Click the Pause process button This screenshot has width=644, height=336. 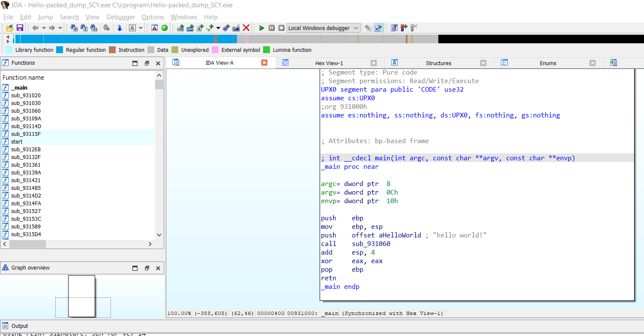point(272,28)
